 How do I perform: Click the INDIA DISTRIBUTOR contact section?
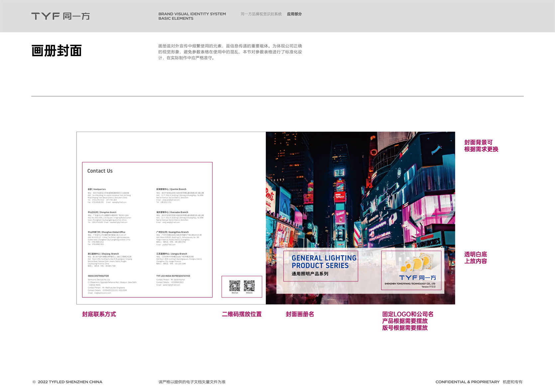point(112,284)
